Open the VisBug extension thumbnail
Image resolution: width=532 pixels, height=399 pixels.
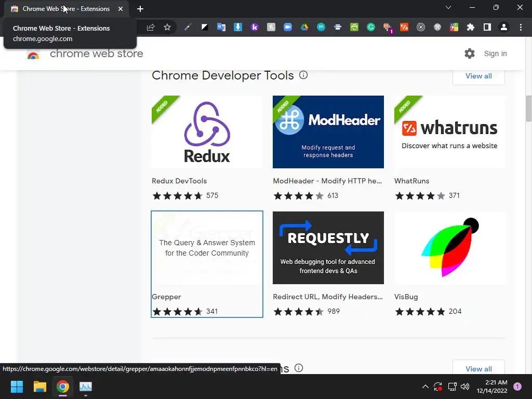coord(449,248)
